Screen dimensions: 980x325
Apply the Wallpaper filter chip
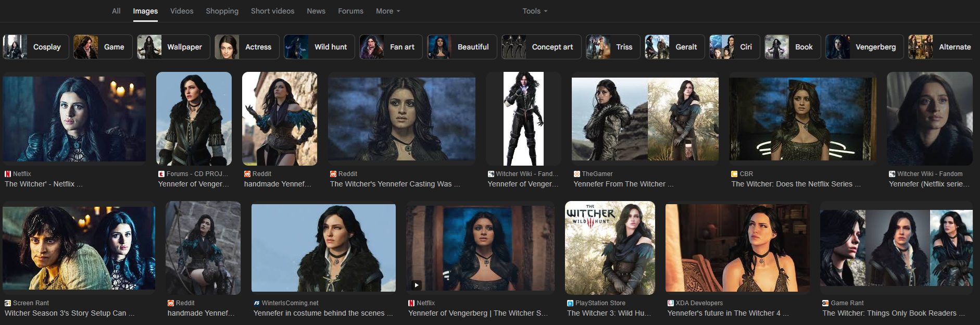173,47
